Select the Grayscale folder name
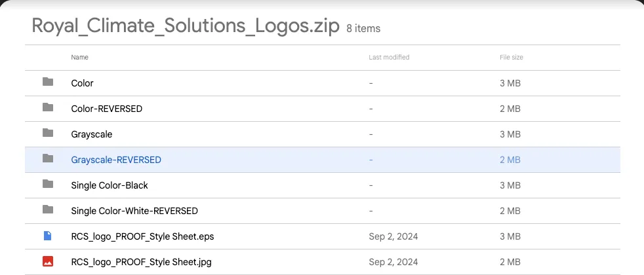This screenshot has height=275, width=644. pyautogui.click(x=91, y=134)
